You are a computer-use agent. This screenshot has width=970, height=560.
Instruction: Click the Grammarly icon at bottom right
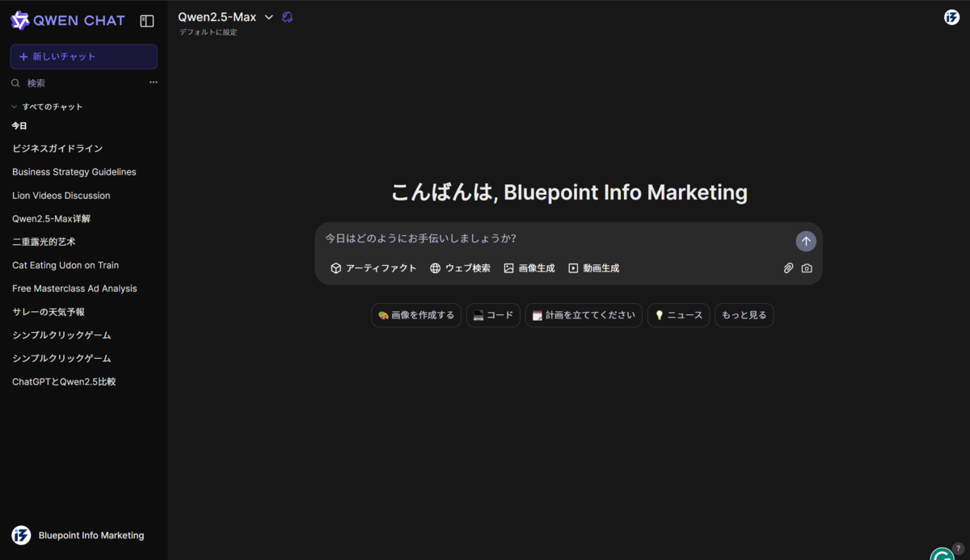point(942,554)
